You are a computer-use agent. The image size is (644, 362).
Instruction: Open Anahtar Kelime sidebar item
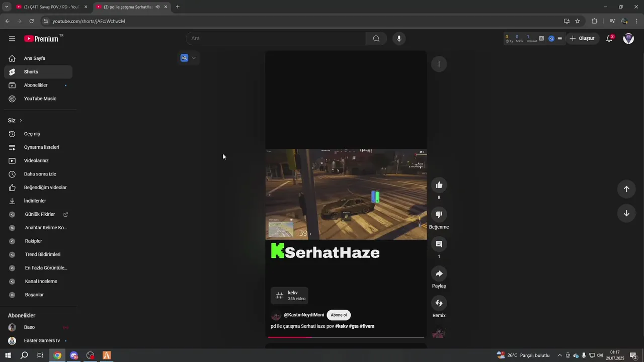38,228
